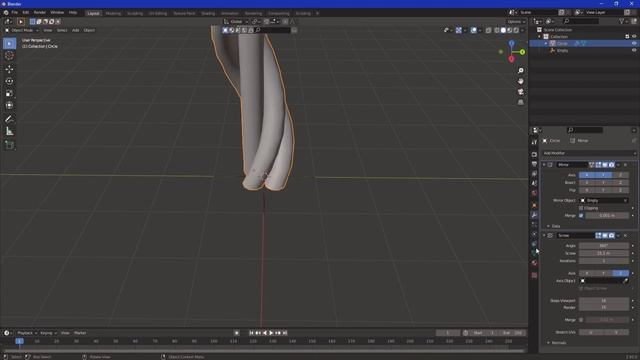640x360 pixels.
Task: Toggle camera view icon in viewport
Action: pyautogui.click(x=520, y=92)
